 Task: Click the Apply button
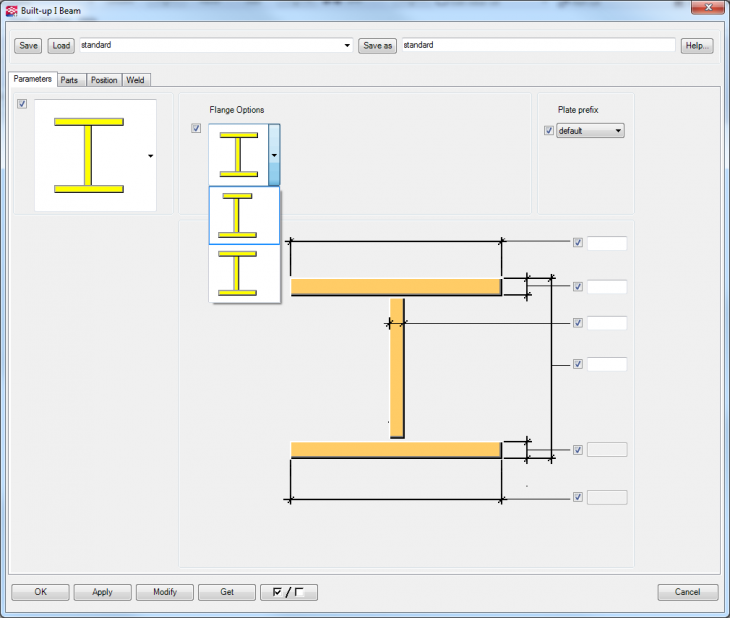point(102,592)
